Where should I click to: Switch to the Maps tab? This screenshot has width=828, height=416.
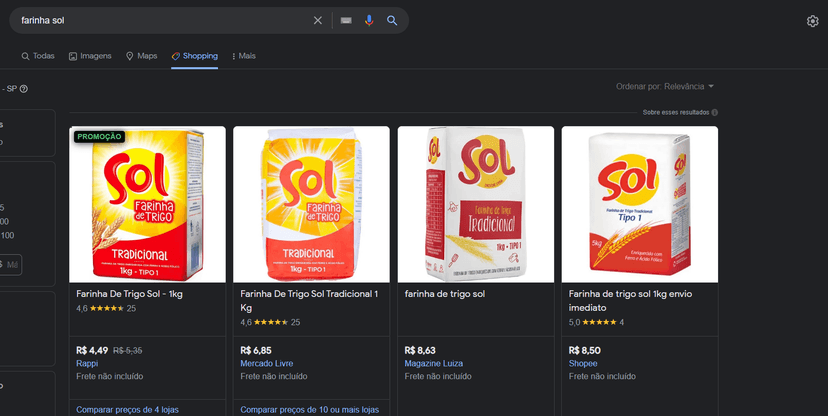click(142, 56)
